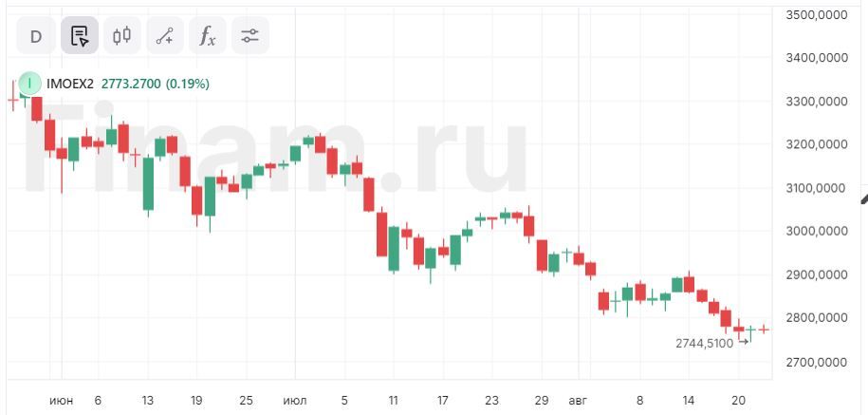The height and width of the screenshot is (415, 868).
Task: Expand the panel arrow on right edge
Action: [863, 198]
